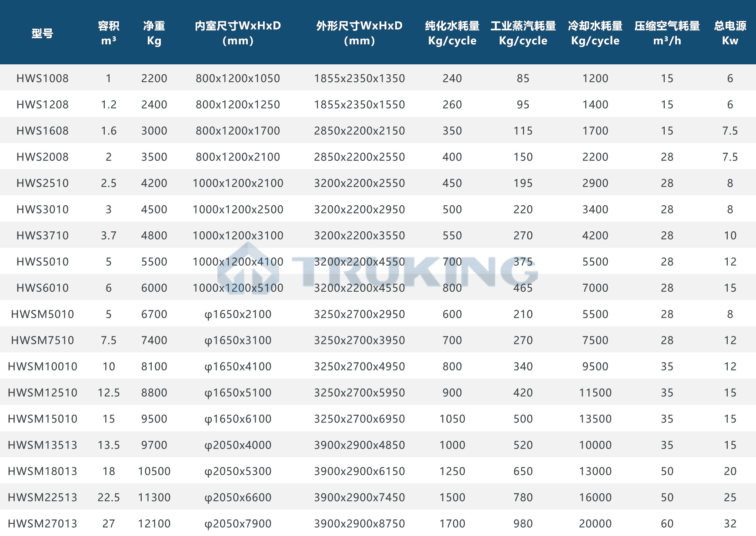Select the 容积 m³ column header
756x536 pixels.
tap(108, 33)
